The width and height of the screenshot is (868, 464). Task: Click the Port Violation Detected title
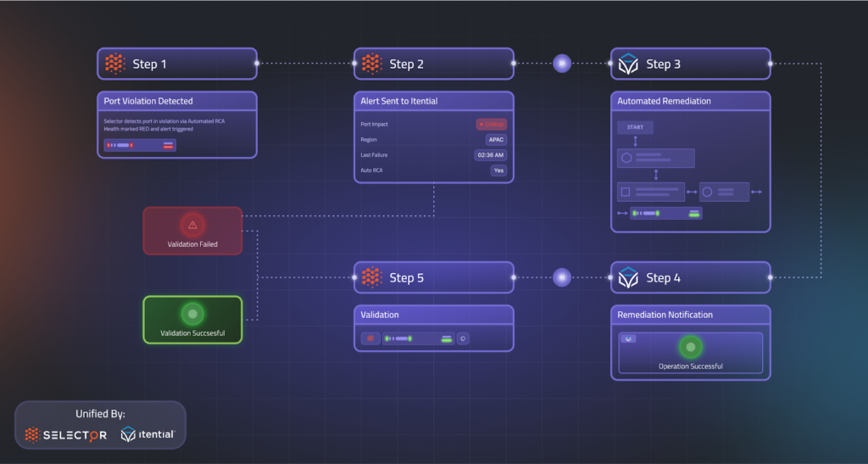click(x=148, y=101)
